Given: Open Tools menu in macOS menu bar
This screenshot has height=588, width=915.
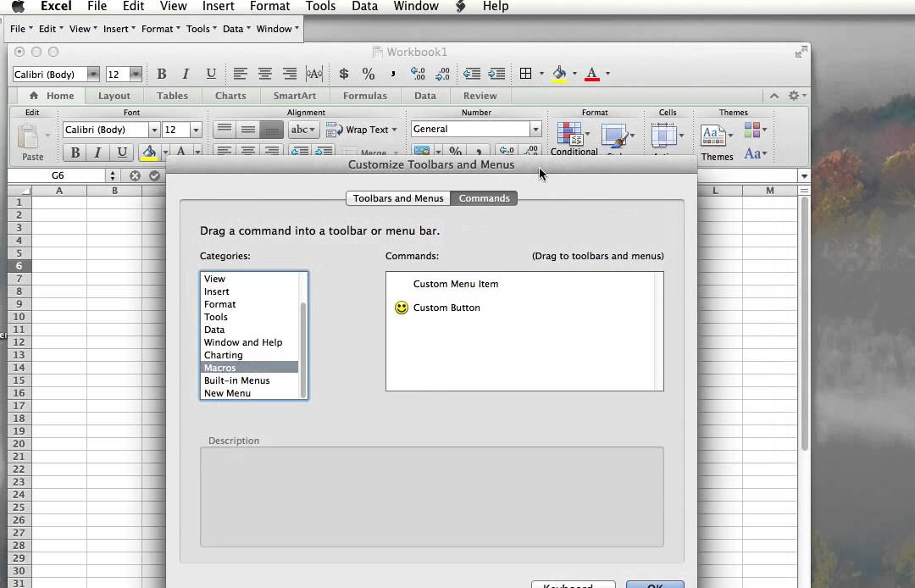Looking at the screenshot, I should 320,7.
